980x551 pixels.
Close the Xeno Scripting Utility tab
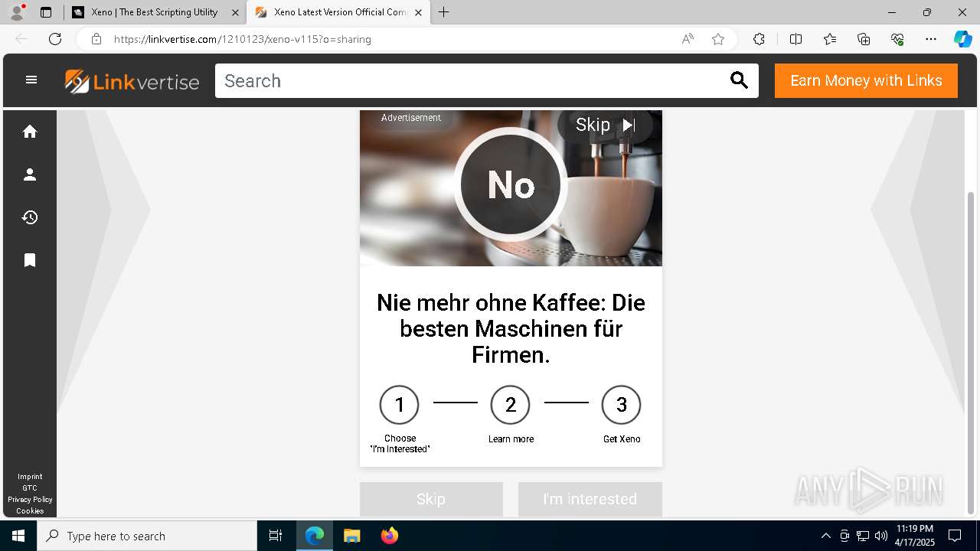pyautogui.click(x=235, y=12)
